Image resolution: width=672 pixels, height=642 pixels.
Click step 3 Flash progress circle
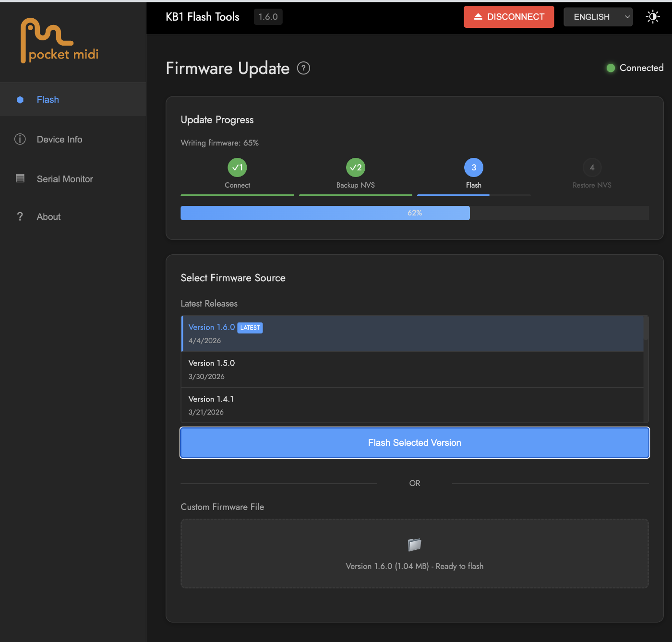474,167
